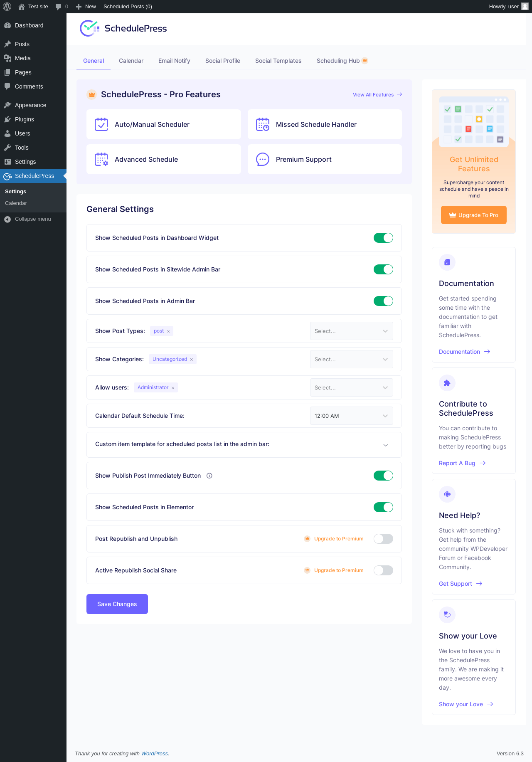Click the Get Support link

pyautogui.click(x=461, y=584)
